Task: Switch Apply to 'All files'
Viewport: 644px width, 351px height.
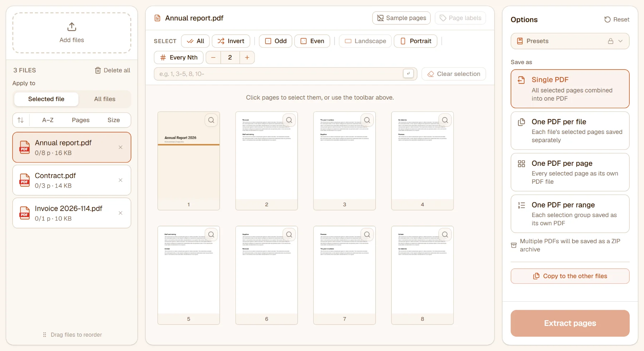Action: tap(105, 99)
